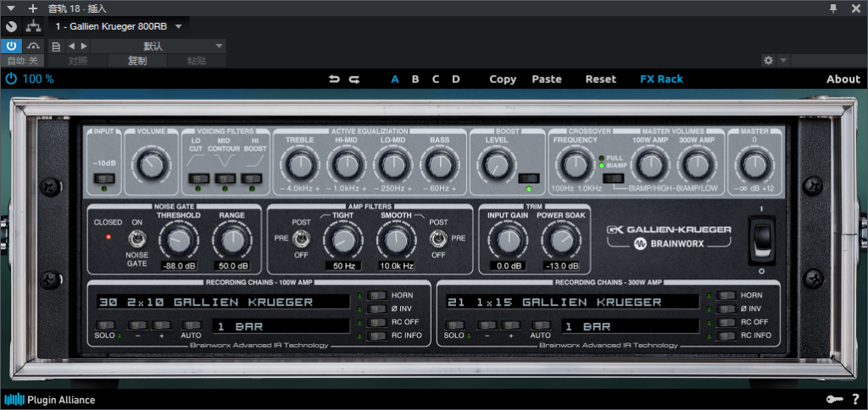Toggle the Boost on/off switch
The width and height of the screenshot is (868, 410).
529,178
